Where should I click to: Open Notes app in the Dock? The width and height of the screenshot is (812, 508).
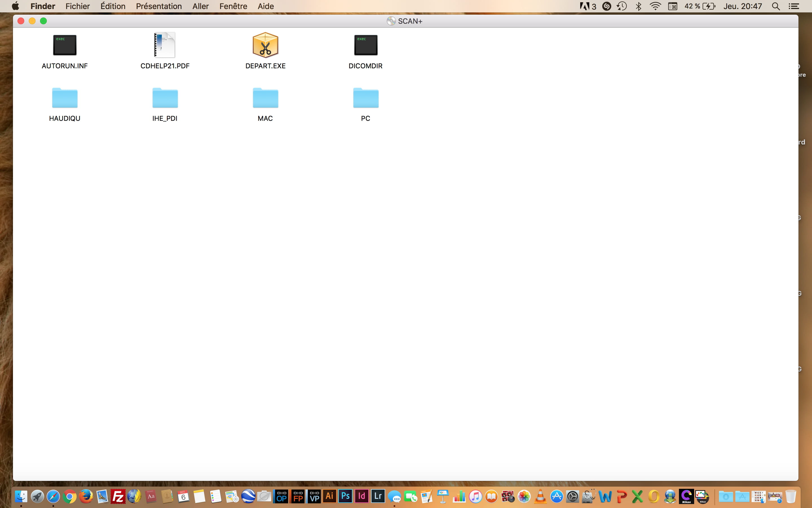(199, 496)
